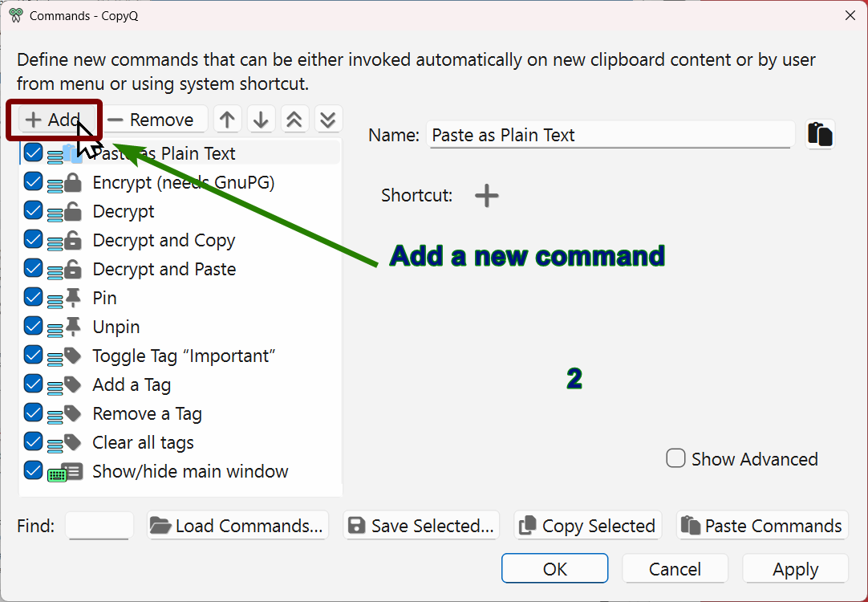Click the lock icon beside Encrypt command
This screenshot has width=868, height=602.
(72, 183)
